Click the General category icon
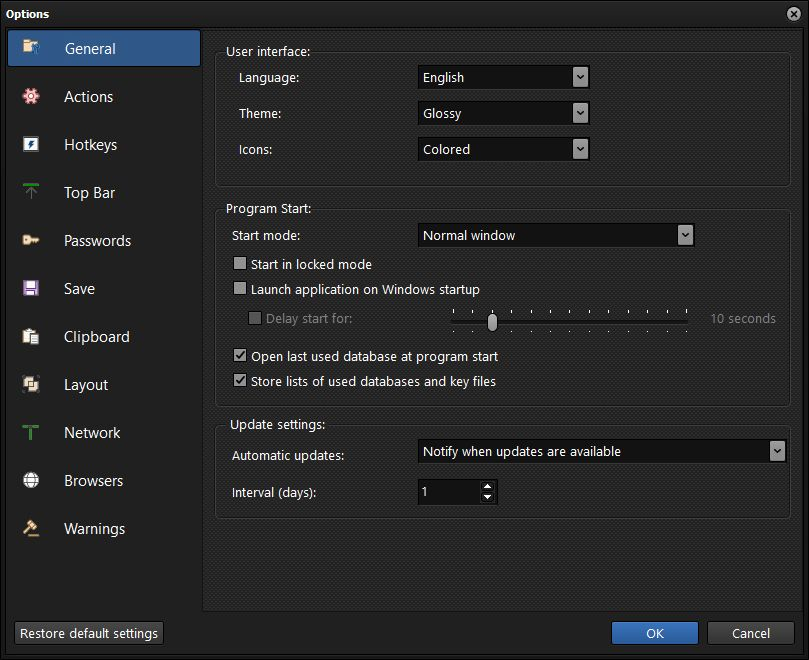Viewport: 809px width, 660px height. tap(31, 47)
